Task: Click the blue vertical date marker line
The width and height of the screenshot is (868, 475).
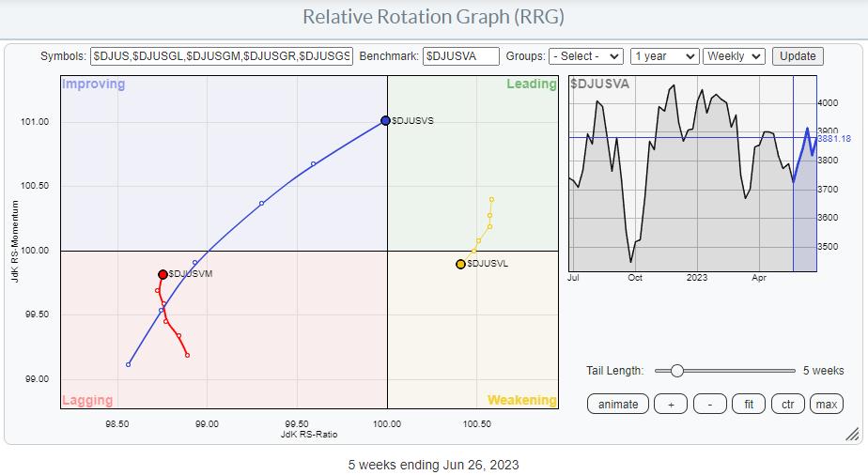Action: (x=794, y=207)
